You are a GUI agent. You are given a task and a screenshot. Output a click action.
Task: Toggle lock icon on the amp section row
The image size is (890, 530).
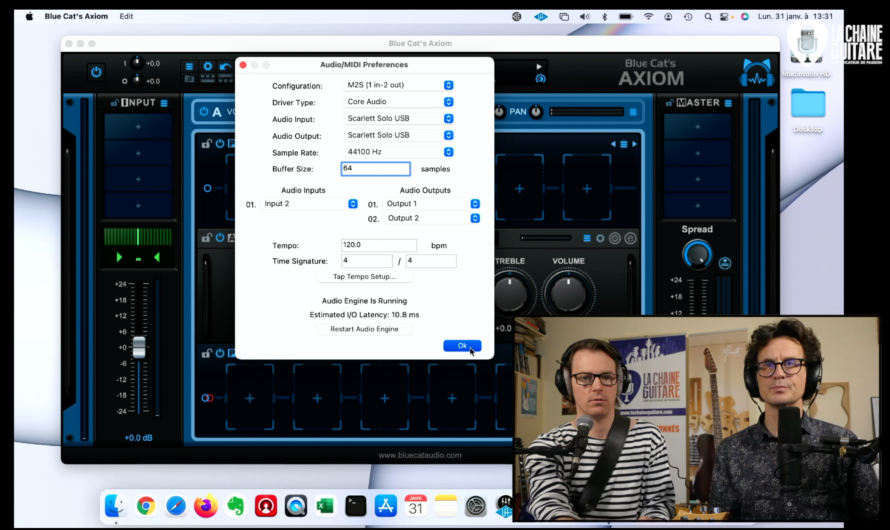pyautogui.click(x=207, y=238)
